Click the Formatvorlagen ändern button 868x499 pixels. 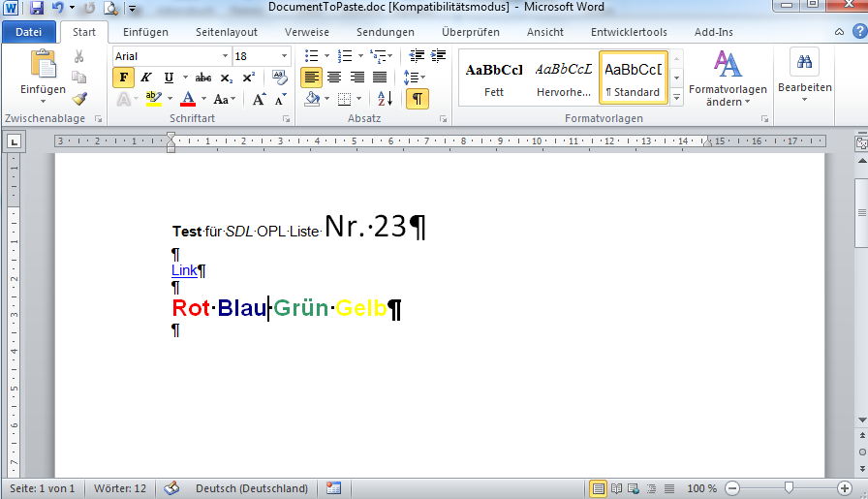728,79
